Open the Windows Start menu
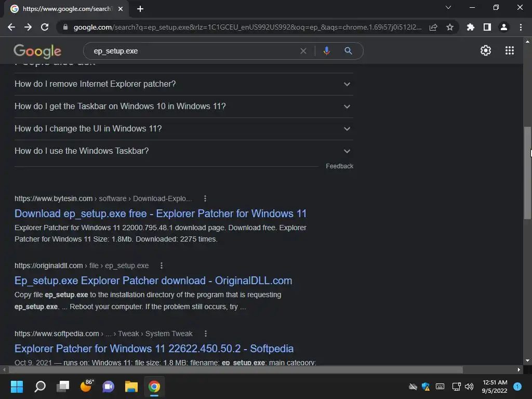The width and height of the screenshot is (532, 399). point(17,387)
